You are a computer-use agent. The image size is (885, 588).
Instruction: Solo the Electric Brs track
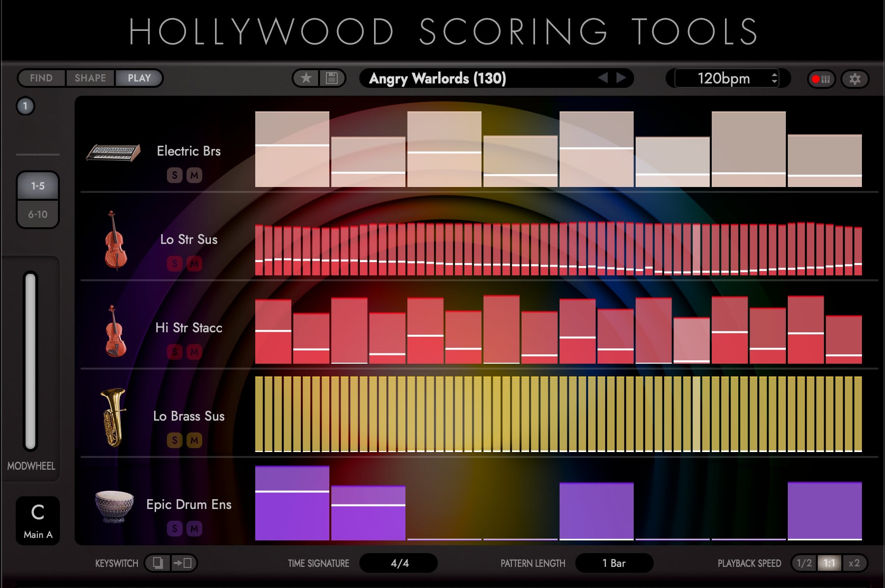click(175, 175)
